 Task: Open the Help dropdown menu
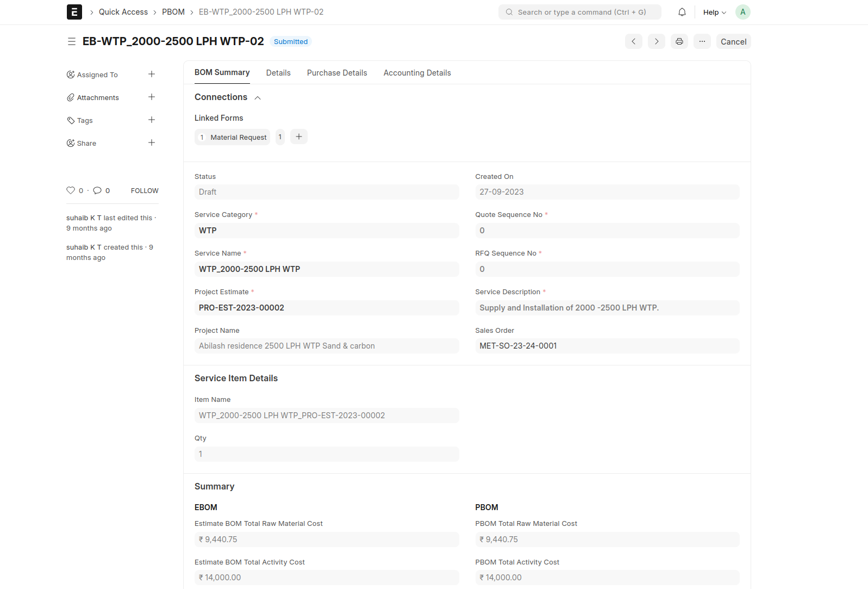pyautogui.click(x=714, y=12)
